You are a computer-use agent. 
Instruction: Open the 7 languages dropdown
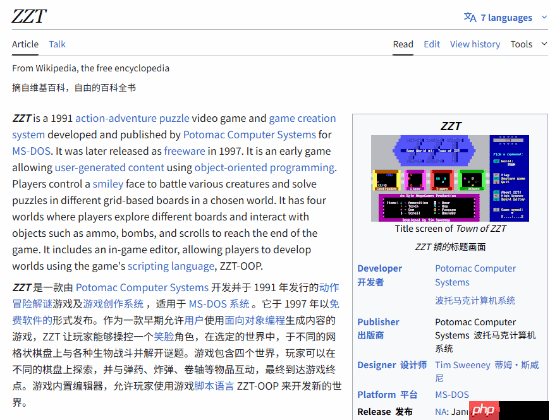(x=506, y=18)
